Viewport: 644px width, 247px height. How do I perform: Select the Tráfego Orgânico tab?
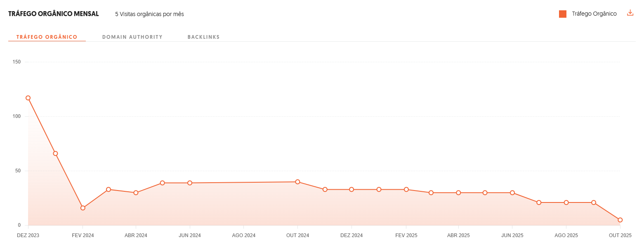click(x=47, y=37)
